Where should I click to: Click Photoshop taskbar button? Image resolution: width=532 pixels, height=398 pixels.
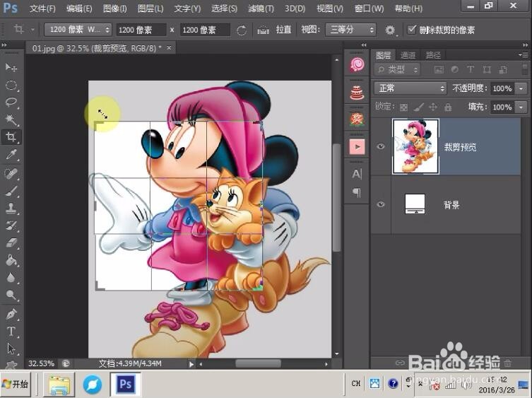pyautogui.click(x=126, y=385)
